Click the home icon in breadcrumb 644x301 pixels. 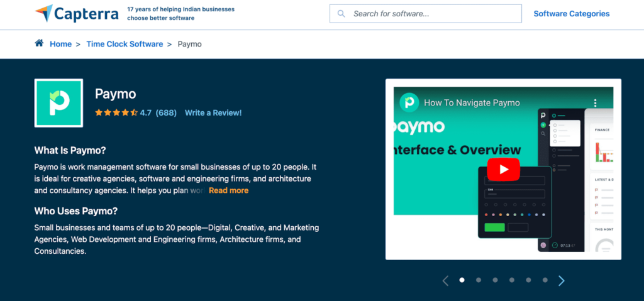tap(39, 43)
